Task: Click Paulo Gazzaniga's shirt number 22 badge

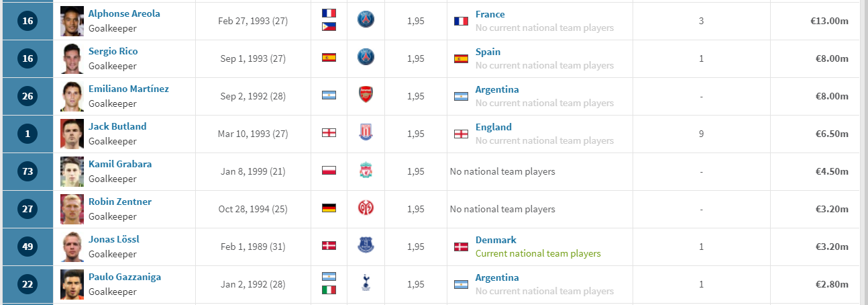Action: [x=28, y=284]
